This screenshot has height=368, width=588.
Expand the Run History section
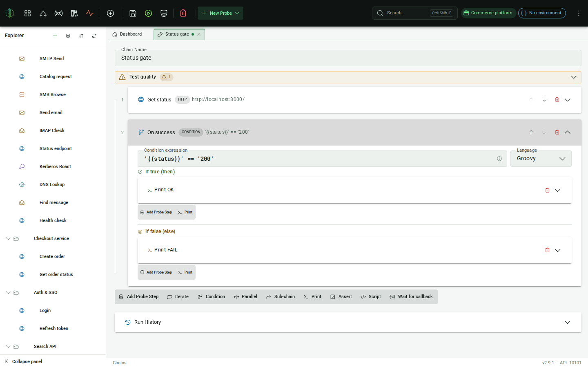568,322
